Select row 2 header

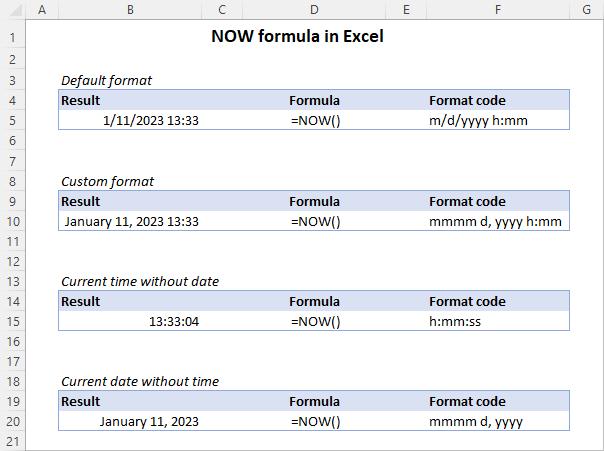click(13, 60)
